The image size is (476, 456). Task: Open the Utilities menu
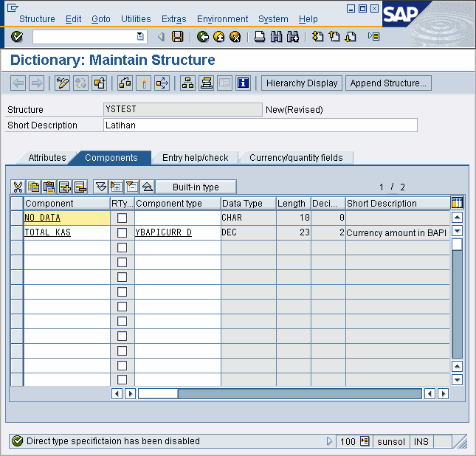[x=136, y=19]
